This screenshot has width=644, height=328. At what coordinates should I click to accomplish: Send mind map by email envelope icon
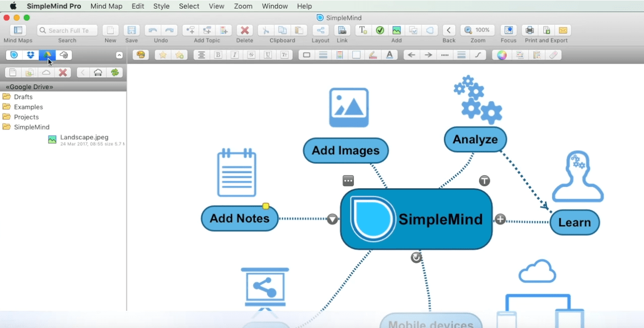563,30
